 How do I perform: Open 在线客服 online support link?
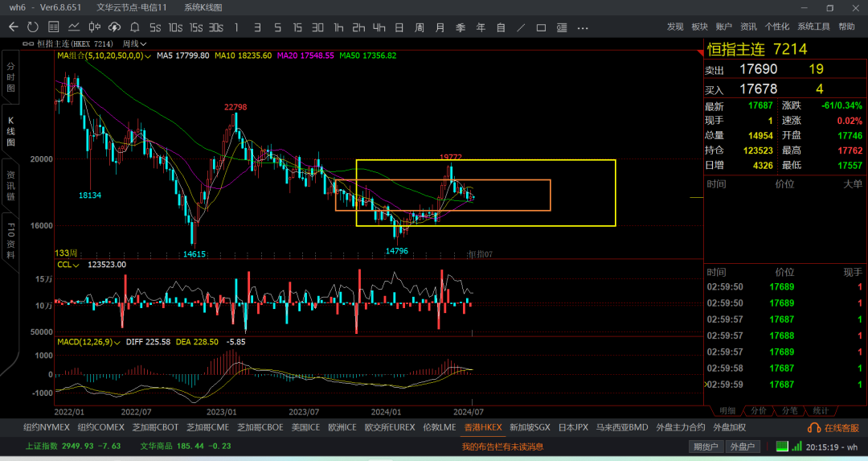[x=833, y=428]
